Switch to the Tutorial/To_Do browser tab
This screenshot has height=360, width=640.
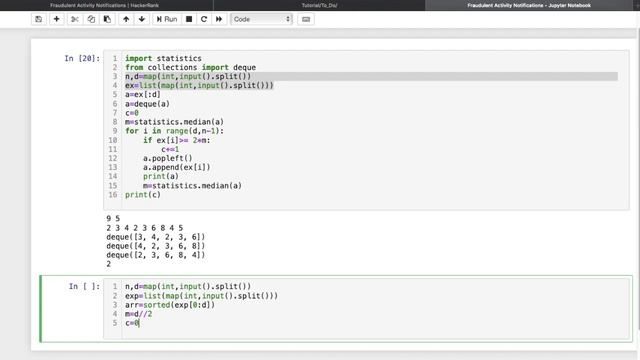319,5
